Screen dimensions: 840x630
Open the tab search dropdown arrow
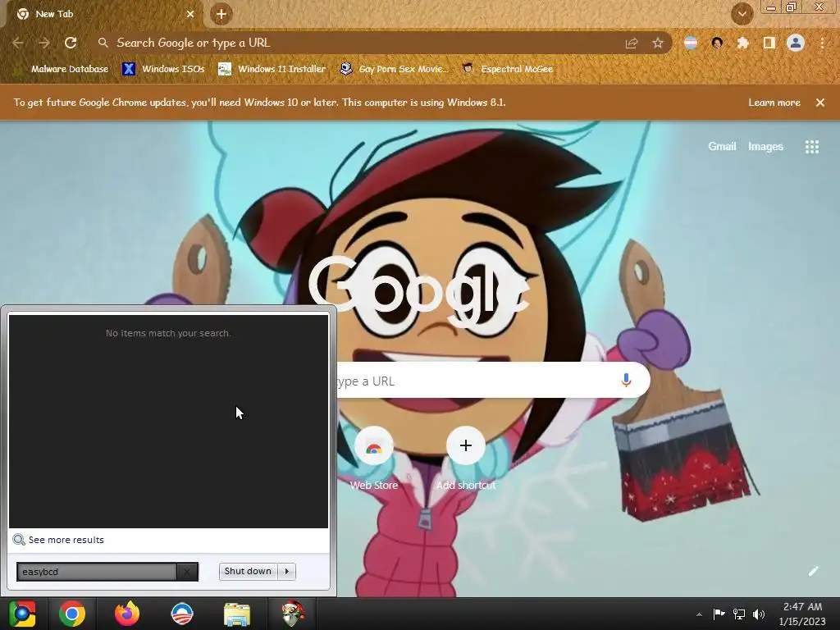click(742, 14)
